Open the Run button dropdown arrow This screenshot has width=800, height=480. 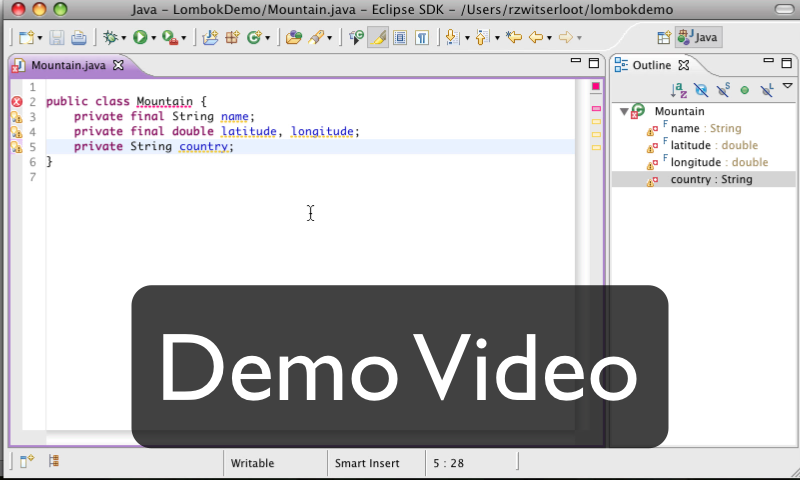(154, 39)
